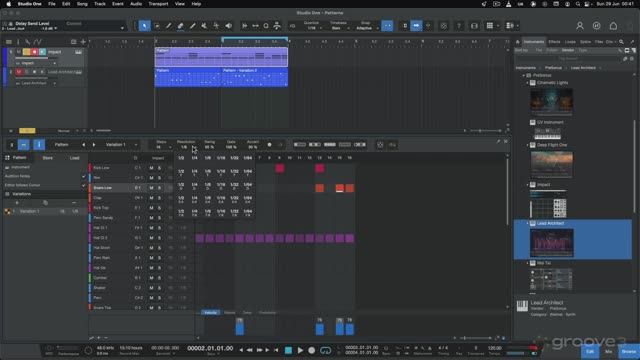Screen dimensions: 640x360
Task: Open the user account icon
Action: [x=580, y=26]
